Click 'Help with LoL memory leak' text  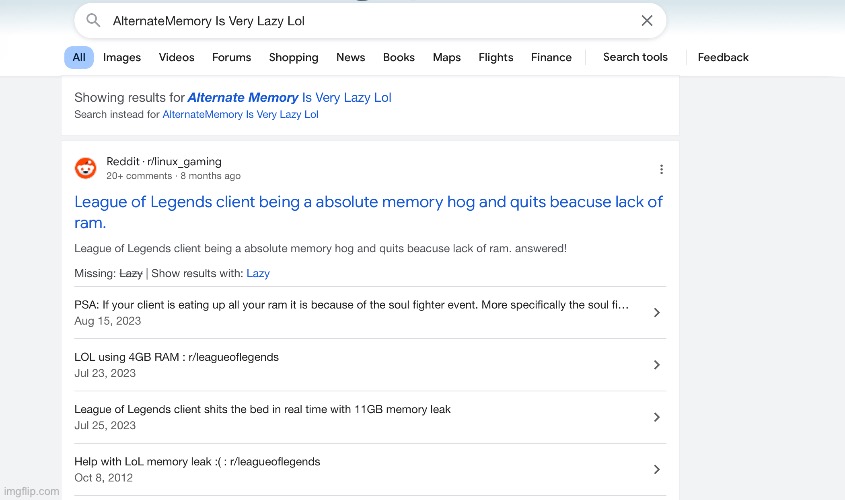(197, 462)
